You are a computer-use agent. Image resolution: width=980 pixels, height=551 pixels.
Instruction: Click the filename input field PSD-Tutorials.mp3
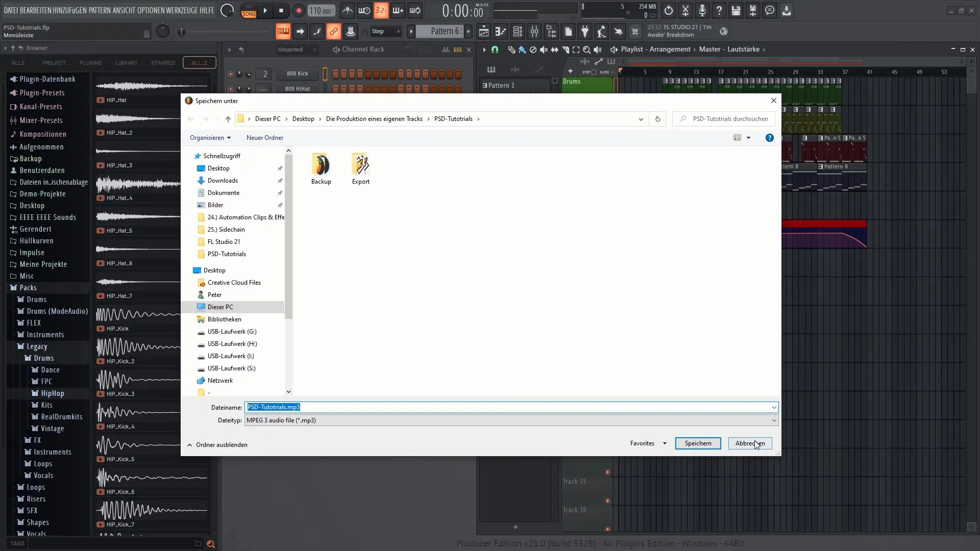tap(510, 406)
